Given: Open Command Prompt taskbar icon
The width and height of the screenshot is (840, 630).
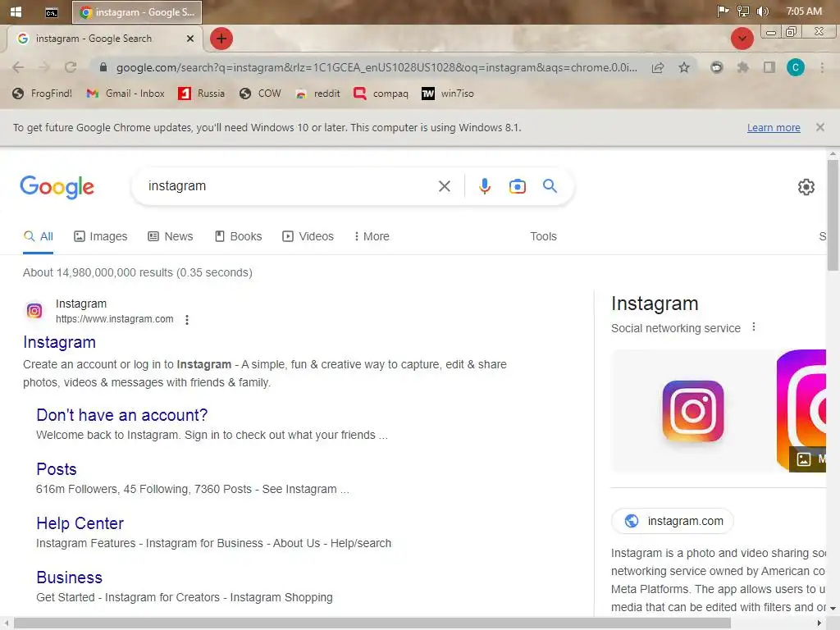Looking at the screenshot, I should (x=52, y=12).
